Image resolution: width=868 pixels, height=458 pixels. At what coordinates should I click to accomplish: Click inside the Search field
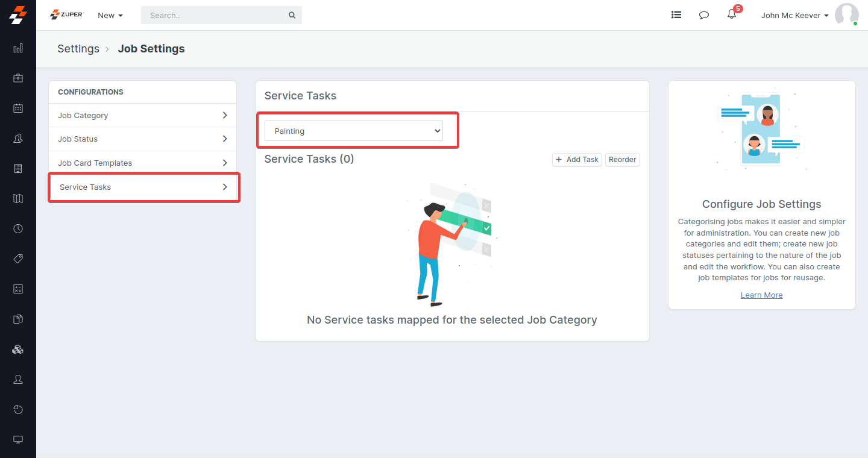tap(217, 15)
